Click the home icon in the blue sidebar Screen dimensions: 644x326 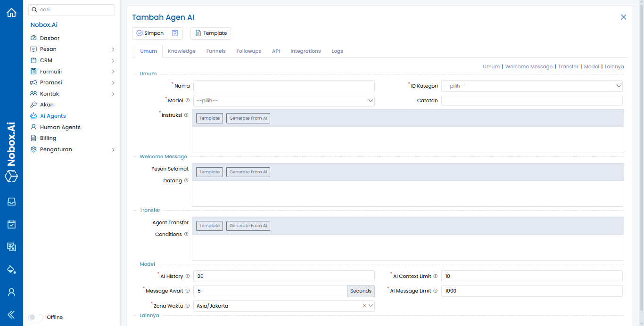[x=11, y=13]
